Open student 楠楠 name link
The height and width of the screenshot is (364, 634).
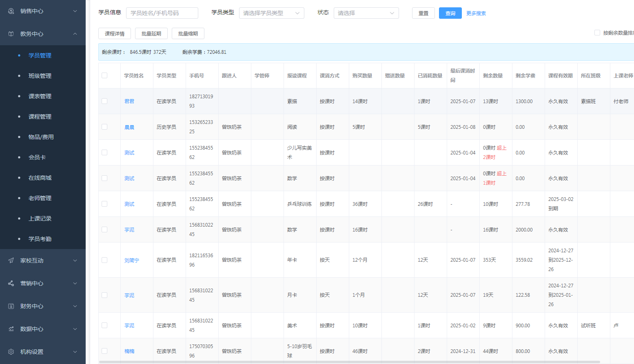[129, 351]
